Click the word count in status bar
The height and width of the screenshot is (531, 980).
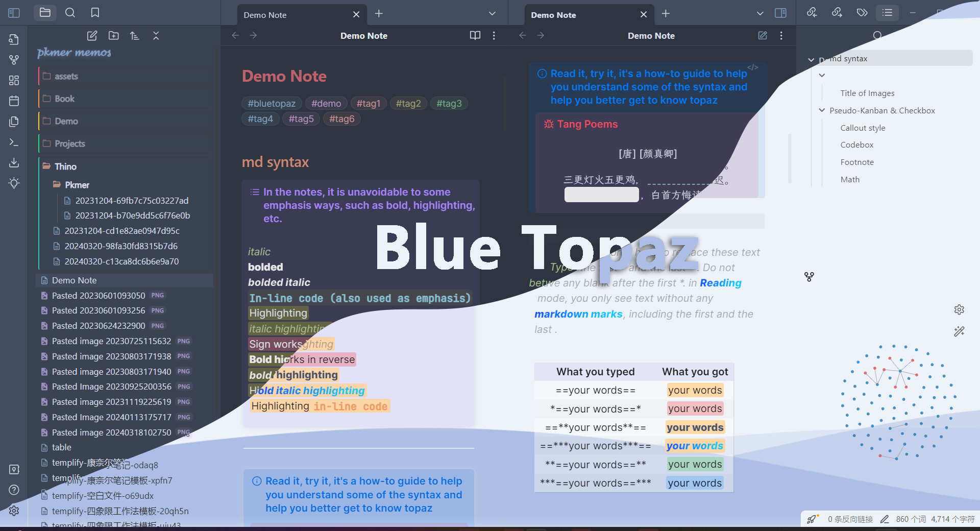click(x=911, y=519)
